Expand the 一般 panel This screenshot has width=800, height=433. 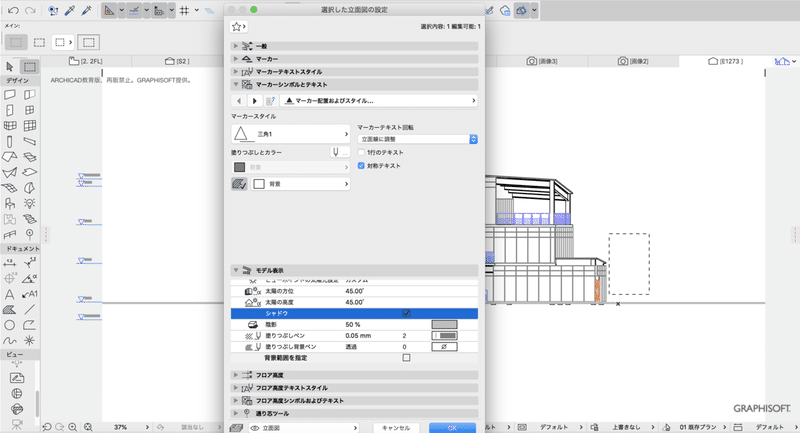point(236,46)
